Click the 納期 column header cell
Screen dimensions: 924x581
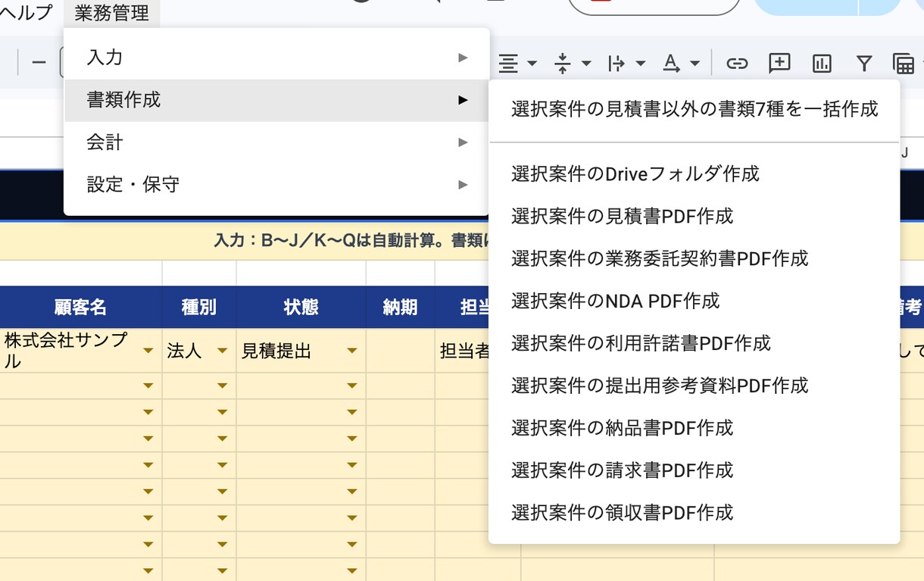coord(401,307)
